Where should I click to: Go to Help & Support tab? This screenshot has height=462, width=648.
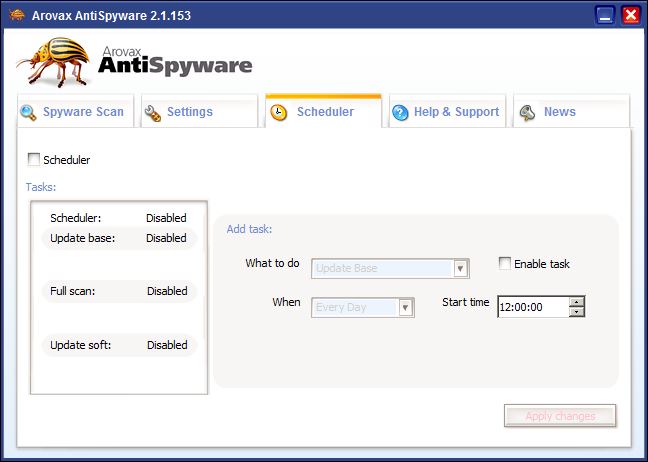[447, 112]
